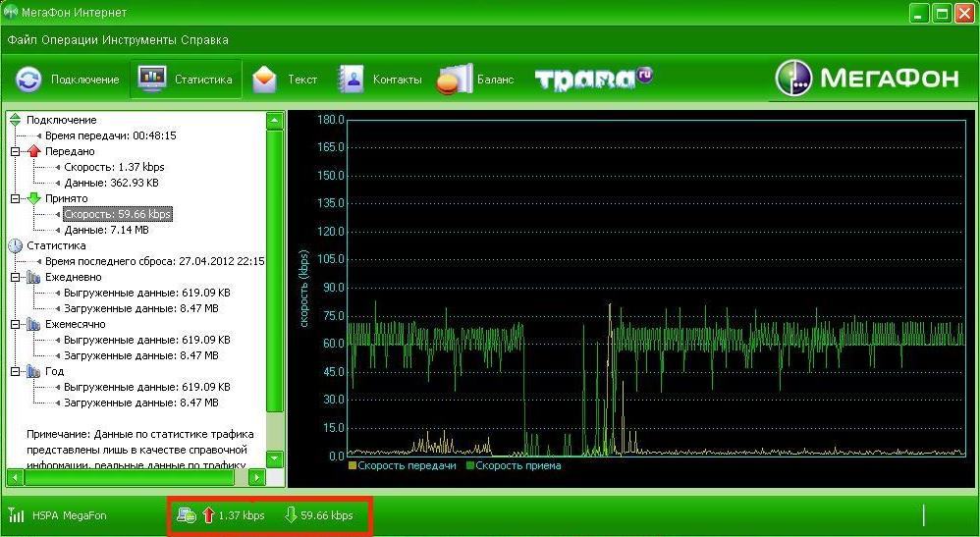980x537 pixels.
Task: Click the Баланс coins icon
Action: point(454,80)
